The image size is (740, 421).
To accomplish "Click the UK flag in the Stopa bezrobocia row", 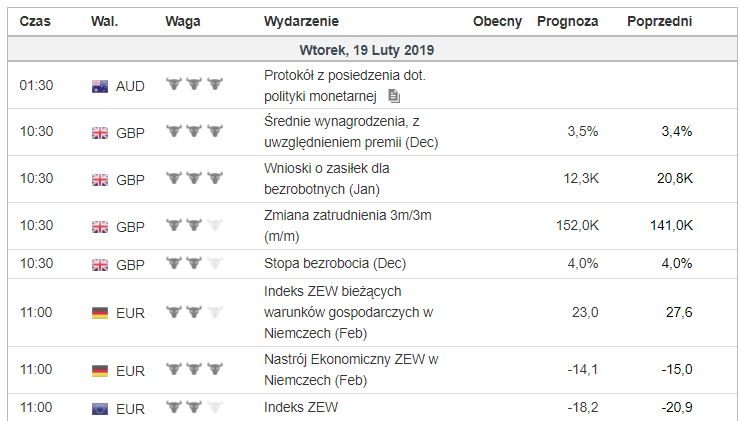I will [100, 265].
